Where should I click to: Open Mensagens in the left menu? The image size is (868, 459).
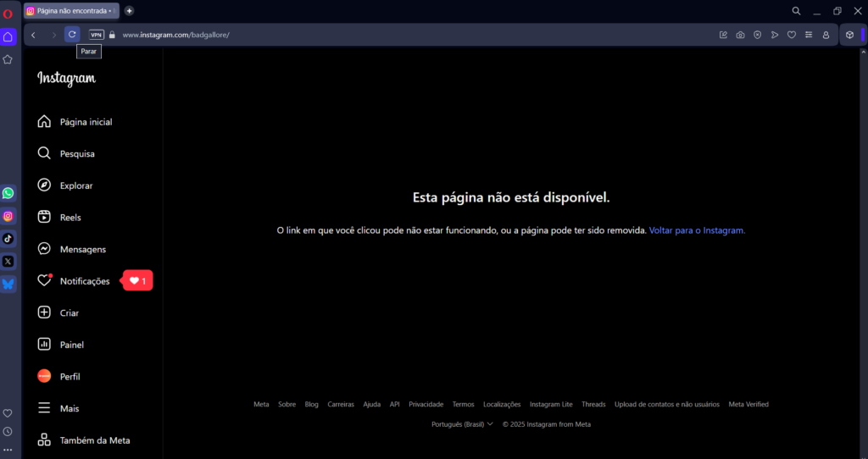tap(82, 249)
